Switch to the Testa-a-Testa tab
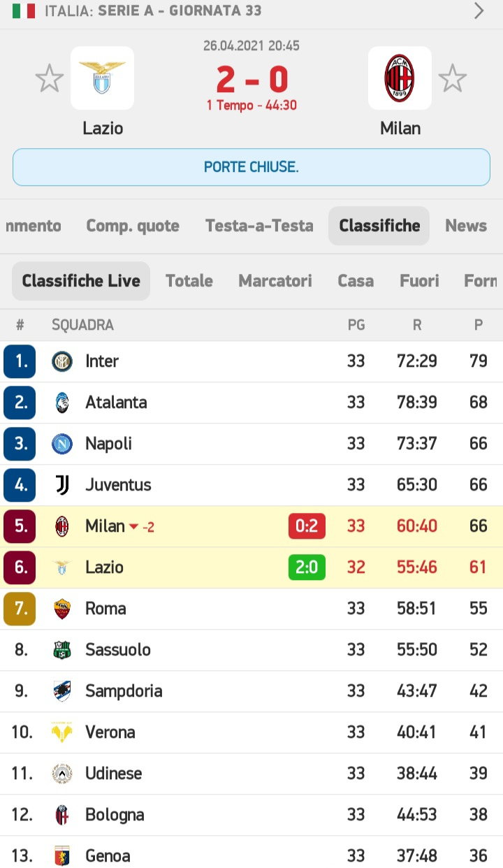Screen dimensions: 503x868 point(259,226)
